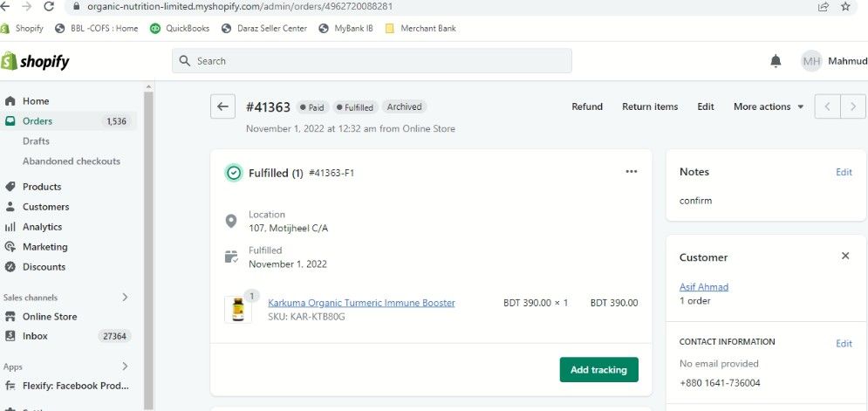Click the sidebar scrollbar
The height and width of the screenshot is (411, 868).
[148, 250]
